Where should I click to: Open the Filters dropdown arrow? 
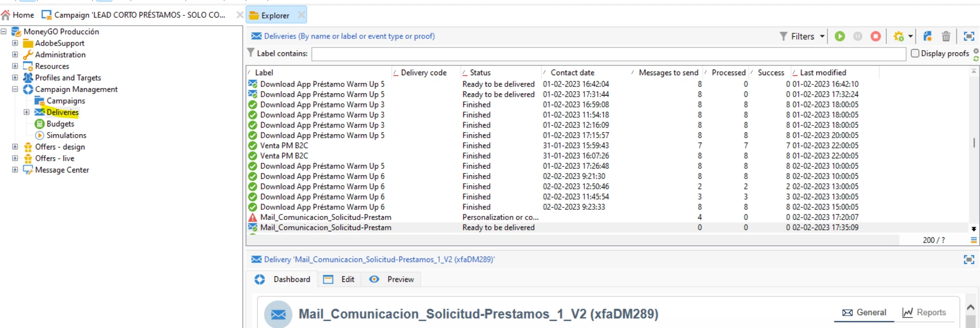822,36
